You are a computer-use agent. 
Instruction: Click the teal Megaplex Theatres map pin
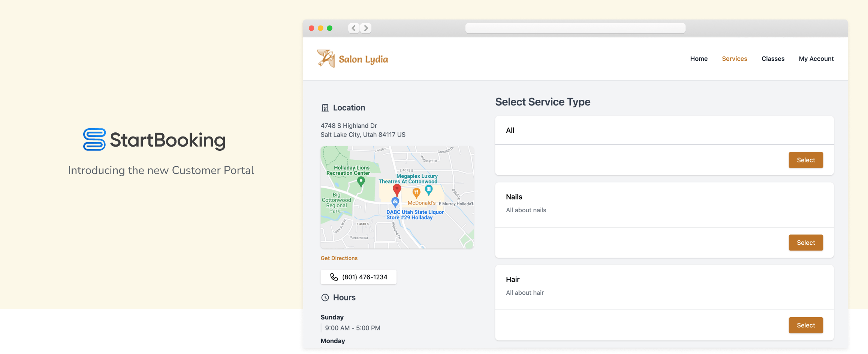pyautogui.click(x=428, y=190)
